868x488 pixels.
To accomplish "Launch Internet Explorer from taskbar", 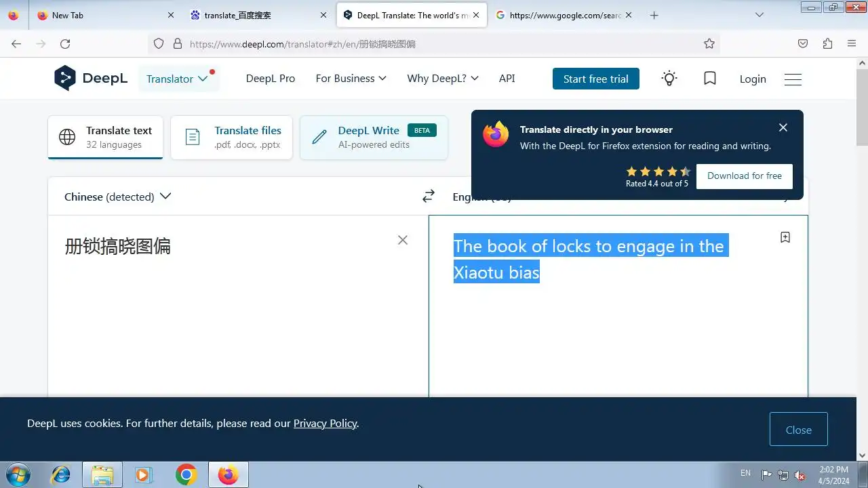I will tap(61, 474).
